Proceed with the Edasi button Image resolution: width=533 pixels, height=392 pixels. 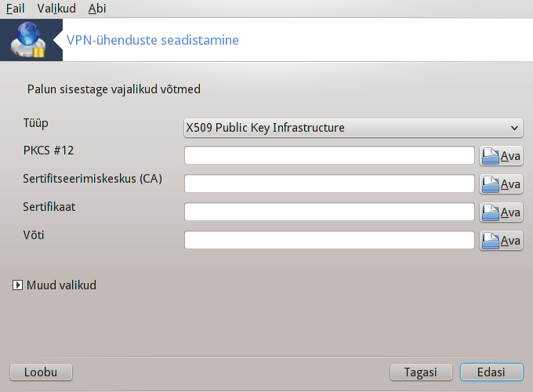click(491, 372)
